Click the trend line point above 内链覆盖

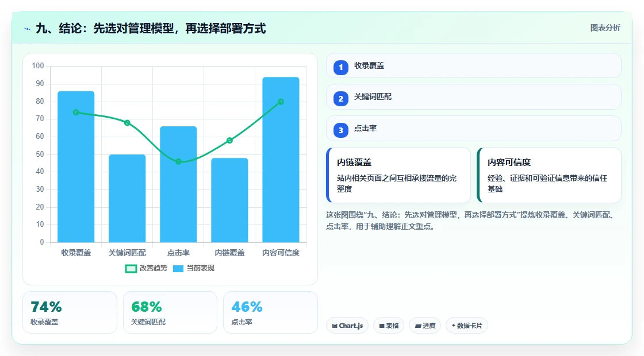229,141
